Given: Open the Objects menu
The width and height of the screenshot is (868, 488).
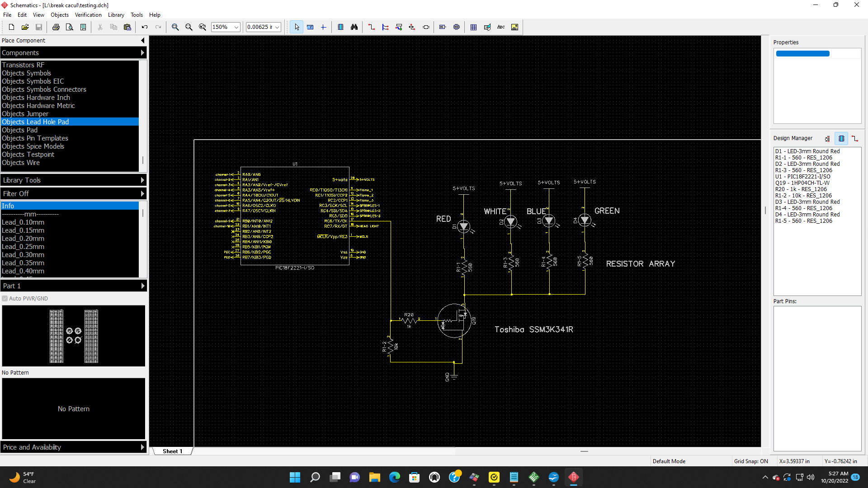Looking at the screenshot, I should pyautogui.click(x=60, y=15).
